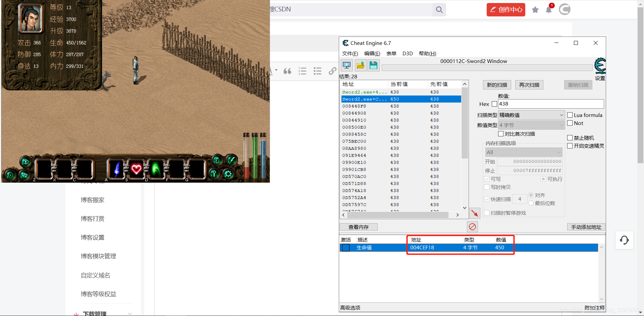Click 查看内存 button
This screenshot has height=316, width=644.
[359, 227]
